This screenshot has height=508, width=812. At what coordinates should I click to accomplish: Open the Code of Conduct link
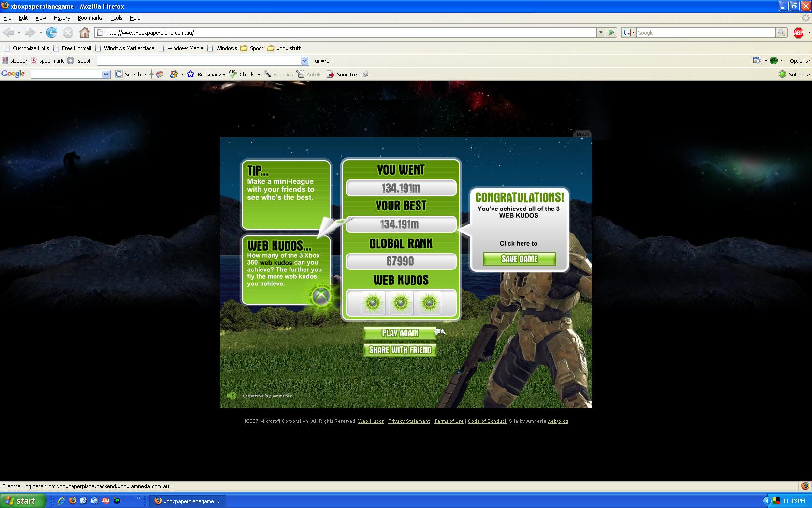click(488, 421)
